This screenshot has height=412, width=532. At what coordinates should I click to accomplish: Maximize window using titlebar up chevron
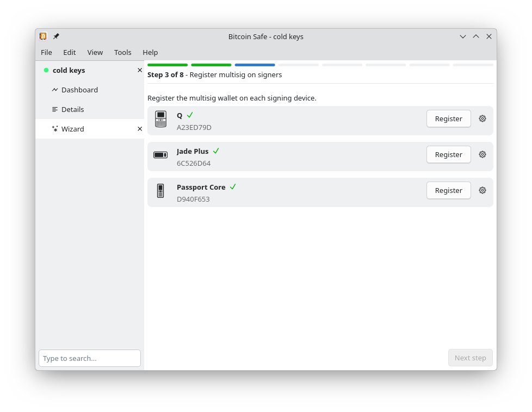tap(476, 36)
